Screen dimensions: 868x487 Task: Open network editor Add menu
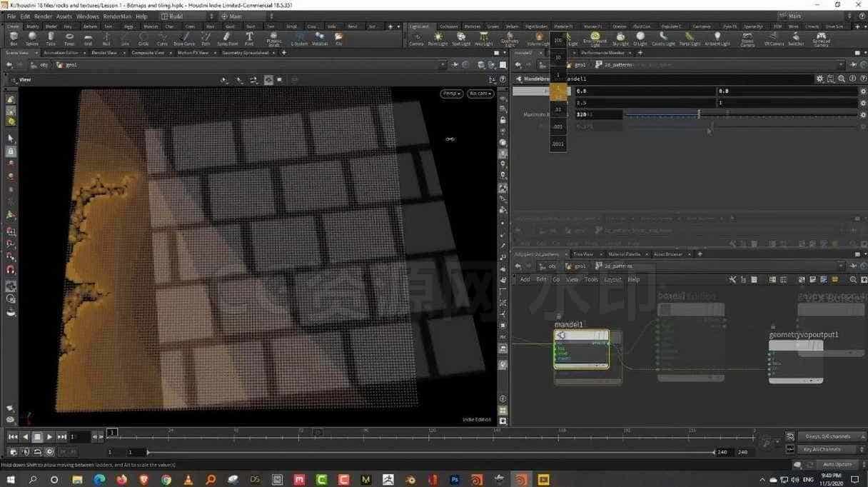point(525,279)
